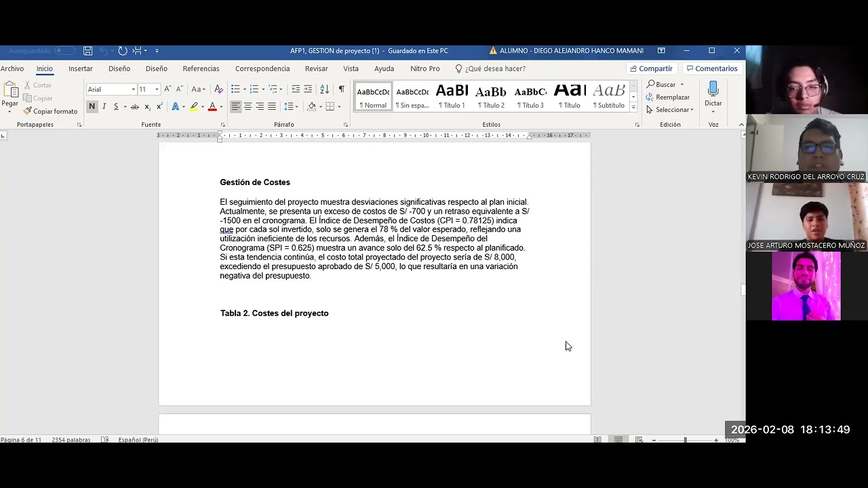868x488 pixels.
Task: Expand highlight color dropdown arrow
Action: pyautogui.click(x=203, y=107)
